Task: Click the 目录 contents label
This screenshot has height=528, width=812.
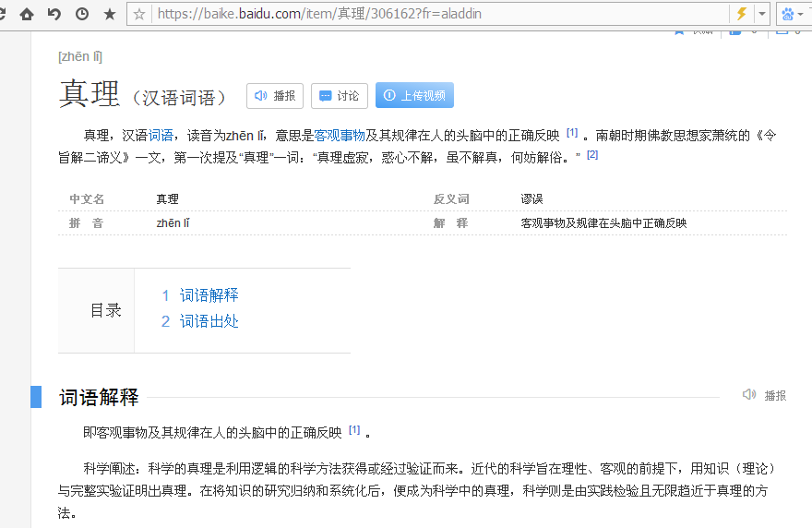Action: [105, 310]
